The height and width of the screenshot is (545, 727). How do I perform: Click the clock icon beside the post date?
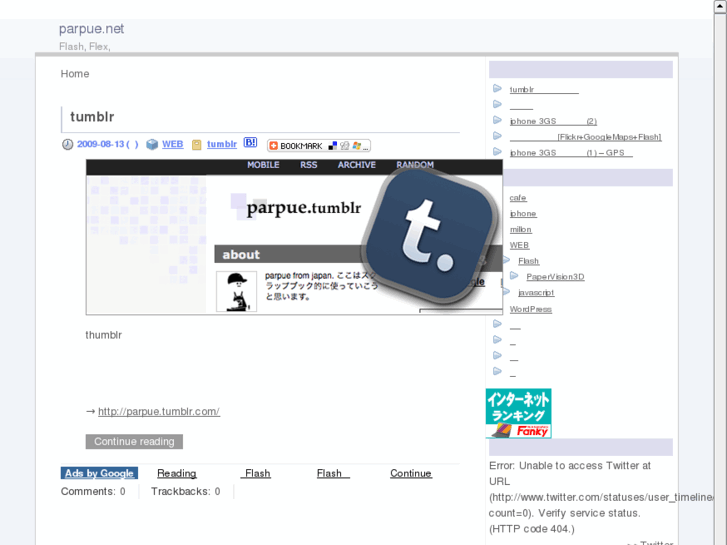pyautogui.click(x=68, y=145)
